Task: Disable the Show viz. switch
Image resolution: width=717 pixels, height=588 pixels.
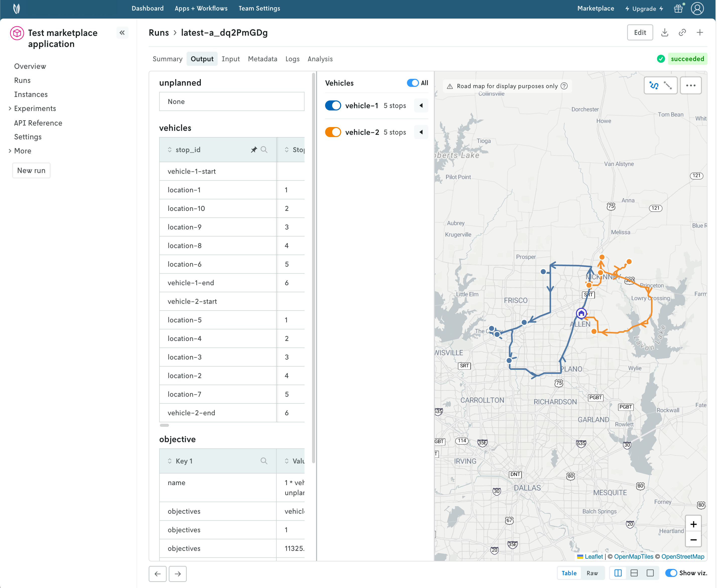Action: tap(671, 573)
